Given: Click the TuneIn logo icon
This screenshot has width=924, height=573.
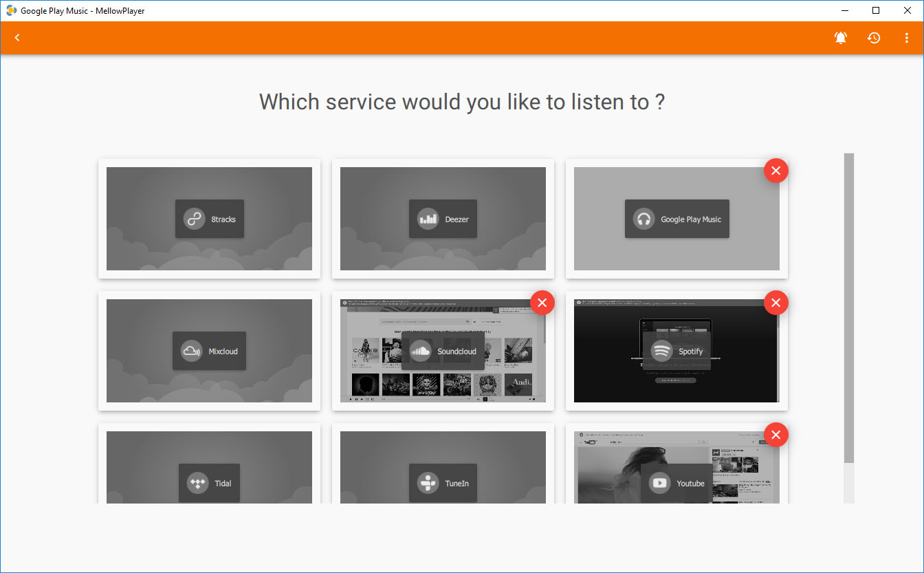Looking at the screenshot, I should (428, 483).
